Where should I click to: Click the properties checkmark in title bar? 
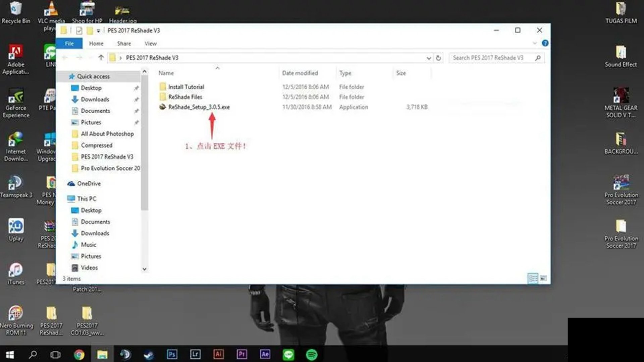[79, 31]
